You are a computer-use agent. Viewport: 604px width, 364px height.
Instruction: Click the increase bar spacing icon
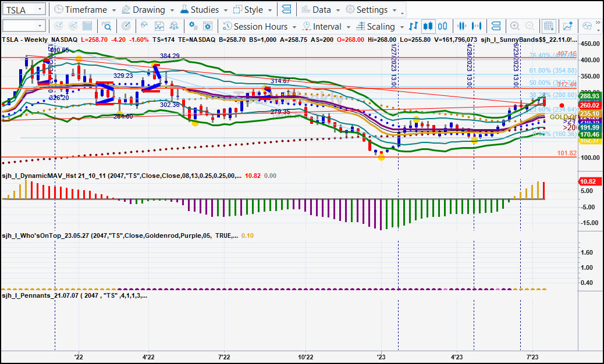coord(477,26)
